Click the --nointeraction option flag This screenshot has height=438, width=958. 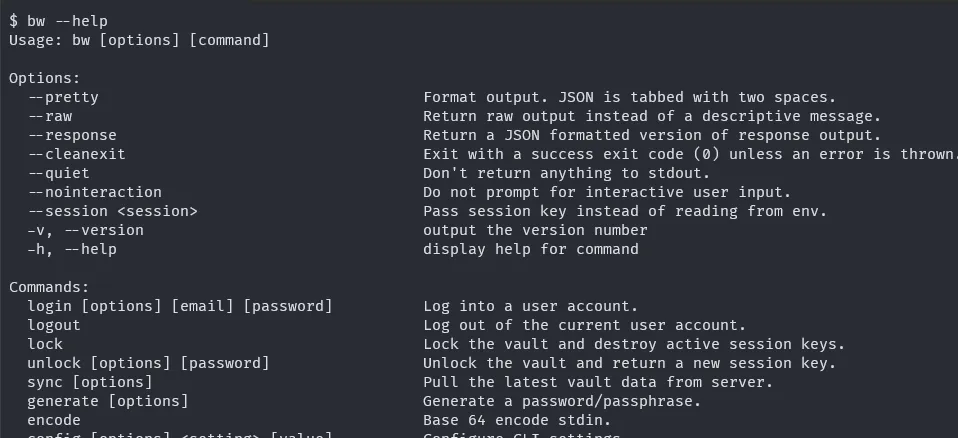pos(95,192)
